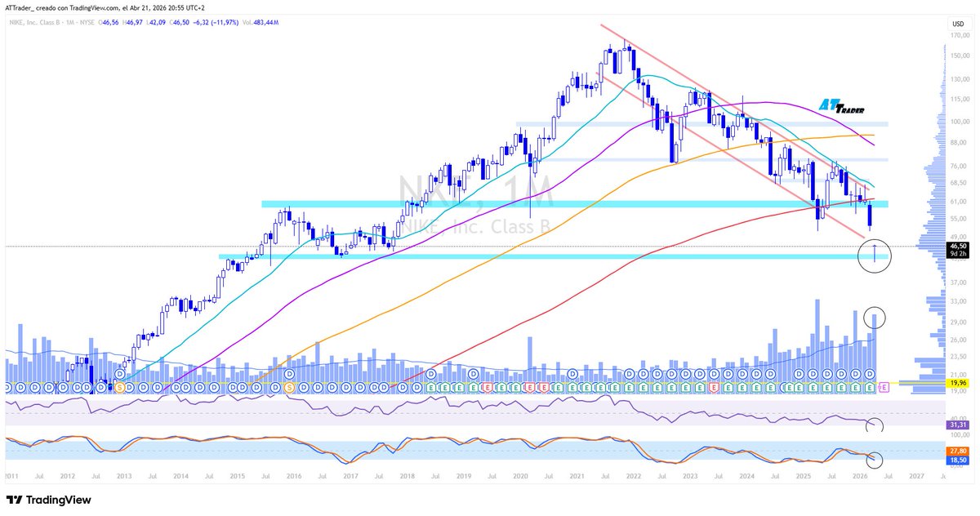Image resolution: width=980 pixels, height=516 pixels.
Task: Click the purple RSI value label 31,31
Action: click(958, 425)
